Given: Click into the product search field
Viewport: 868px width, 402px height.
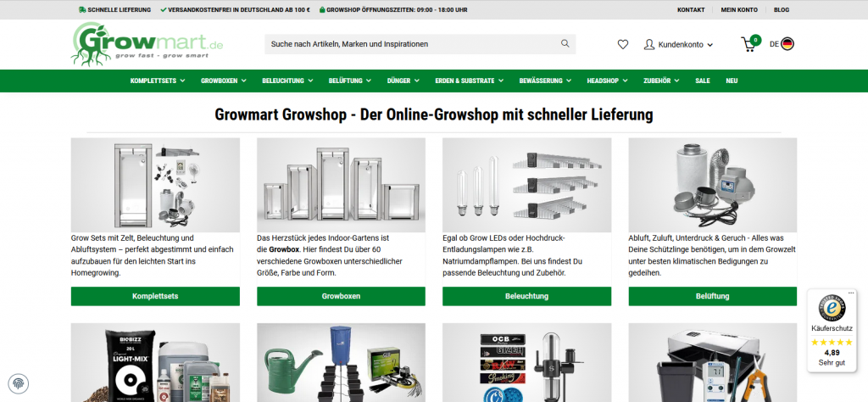Looking at the screenshot, I should pyautogui.click(x=407, y=44).
